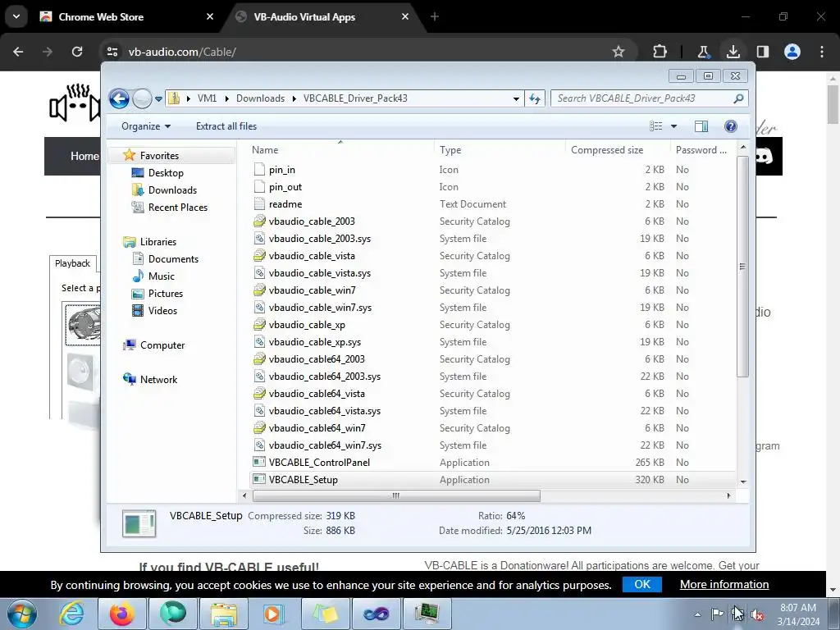The height and width of the screenshot is (630, 840).
Task: Open a new Chrome tab
Action: pos(435,17)
